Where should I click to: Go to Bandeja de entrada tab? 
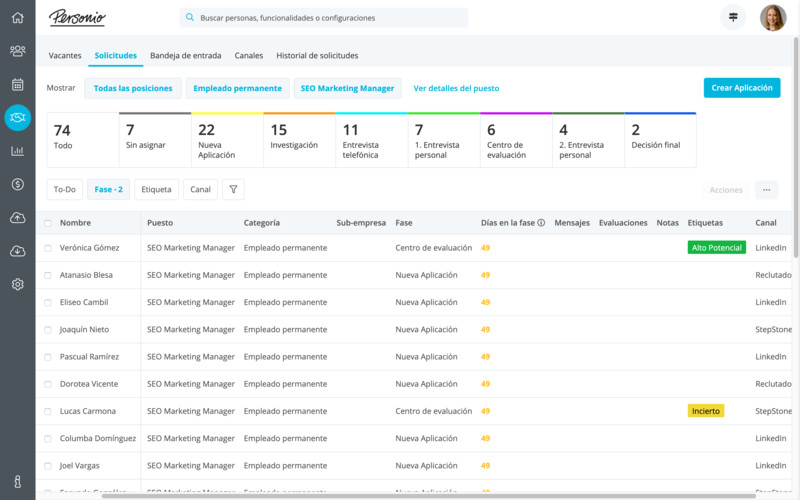[185, 56]
